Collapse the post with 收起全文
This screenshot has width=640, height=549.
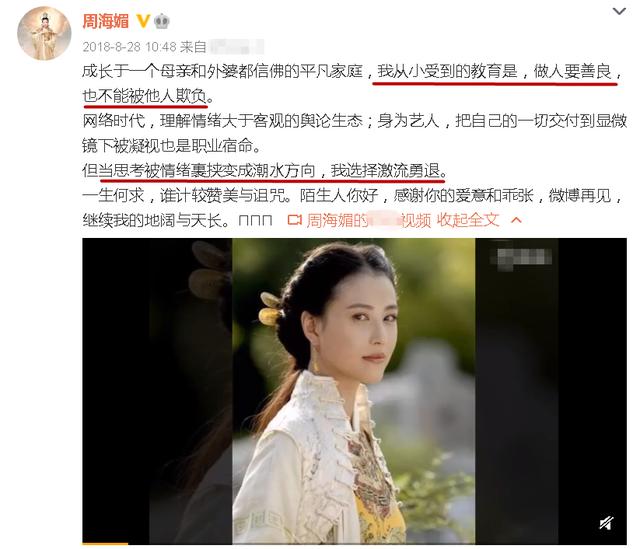click(x=468, y=220)
